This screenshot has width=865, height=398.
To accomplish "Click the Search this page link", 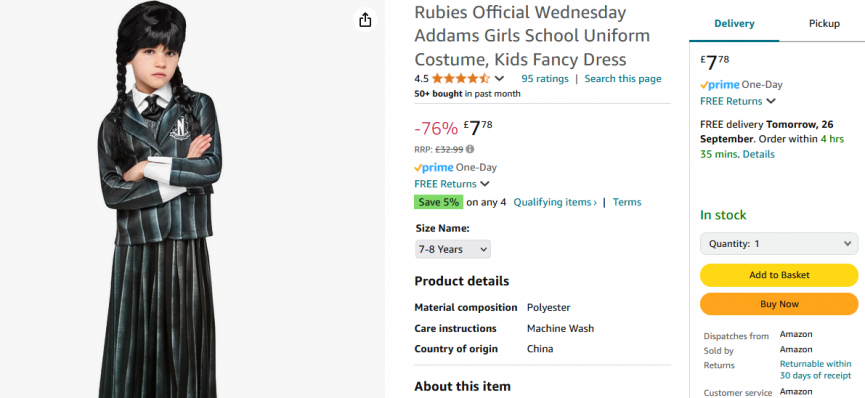I will click(623, 78).
